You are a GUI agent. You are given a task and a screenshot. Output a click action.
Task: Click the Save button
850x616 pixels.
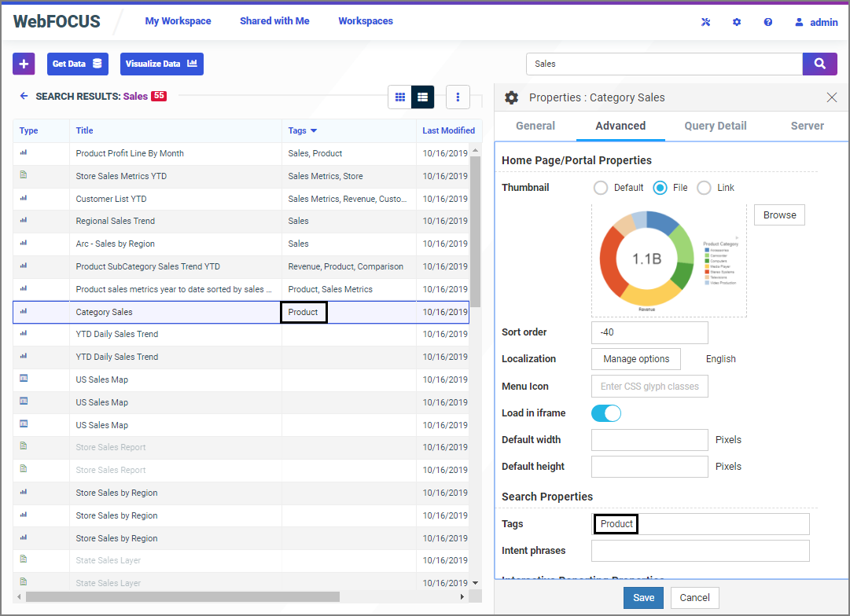(643, 598)
